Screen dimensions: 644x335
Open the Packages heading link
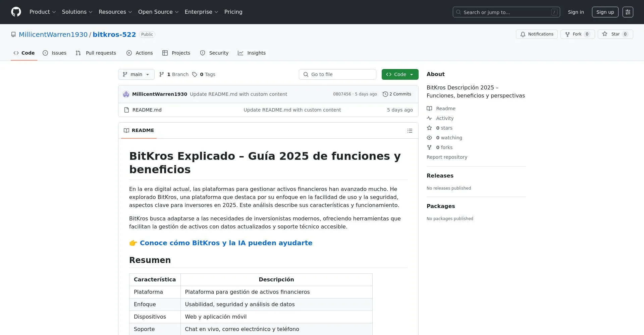pyautogui.click(x=441, y=206)
